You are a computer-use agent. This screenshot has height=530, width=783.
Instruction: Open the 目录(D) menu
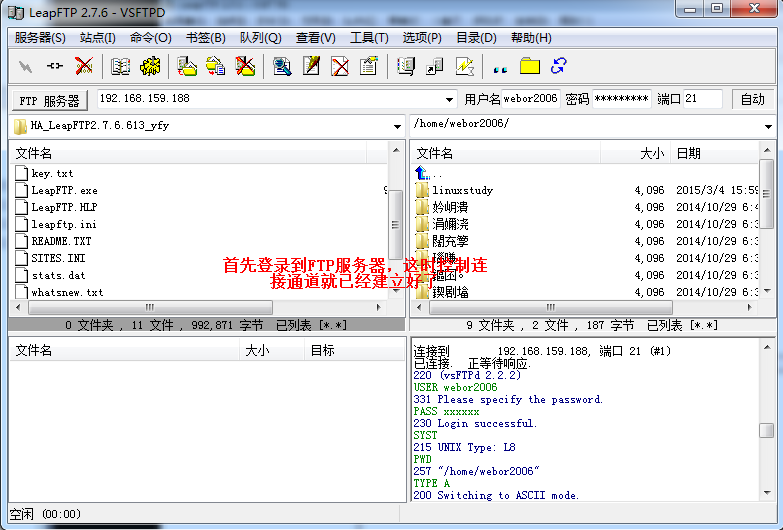point(476,38)
